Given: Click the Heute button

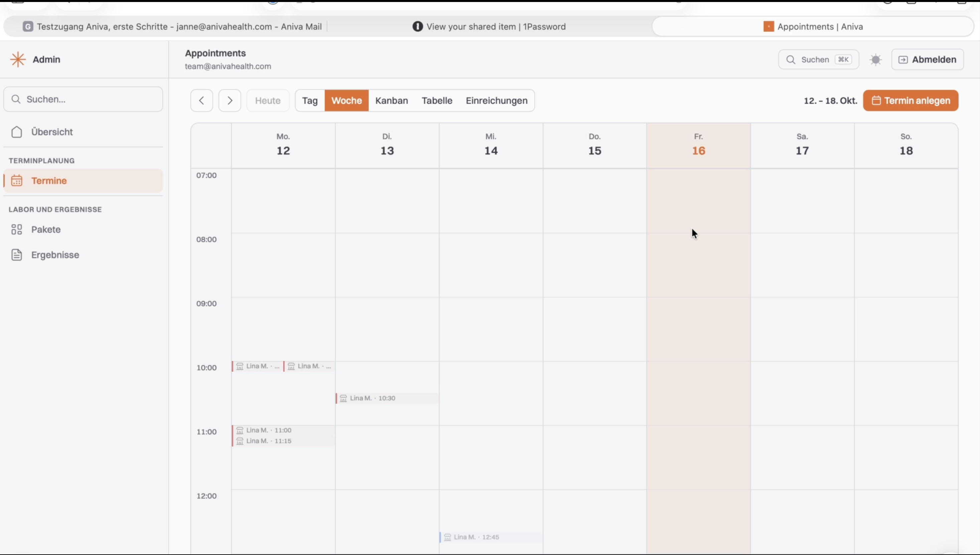Looking at the screenshot, I should [x=268, y=101].
